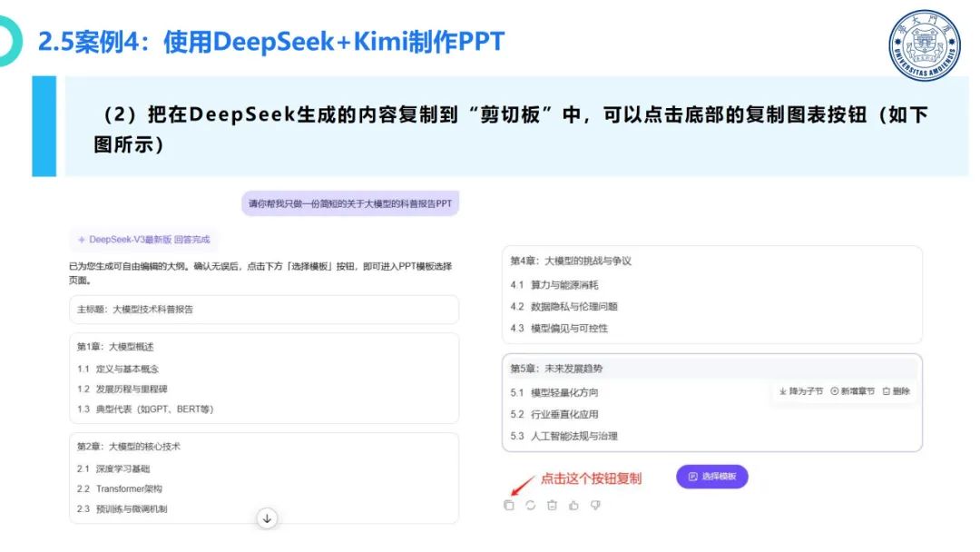Edit the 主标题：大模型技术科普报告 field

point(264,310)
